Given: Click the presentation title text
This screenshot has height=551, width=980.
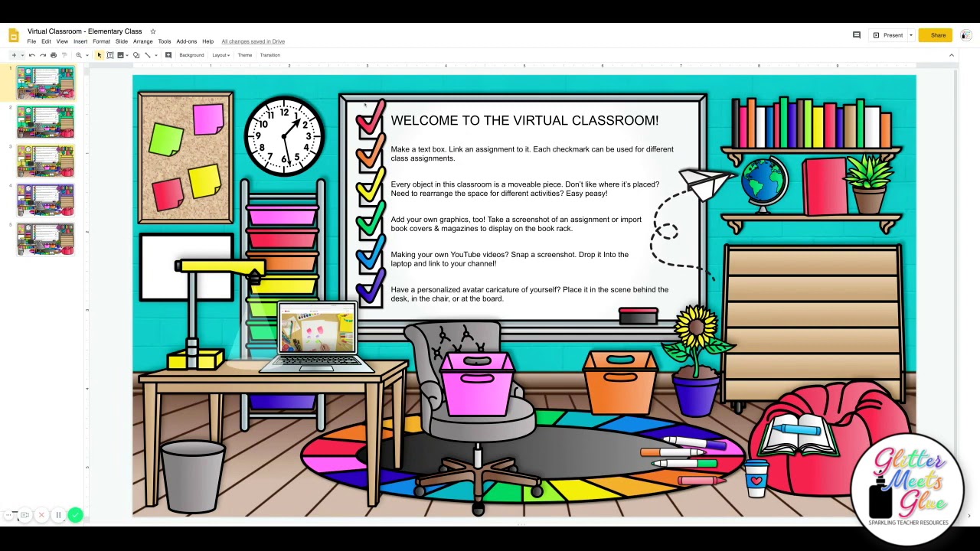Looking at the screenshot, I should [x=84, y=31].
